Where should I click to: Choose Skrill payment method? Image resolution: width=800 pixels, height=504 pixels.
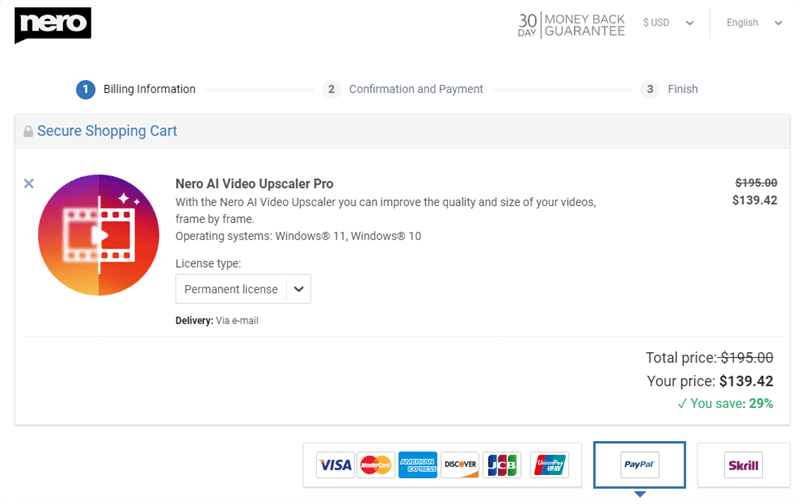point(743,465)
